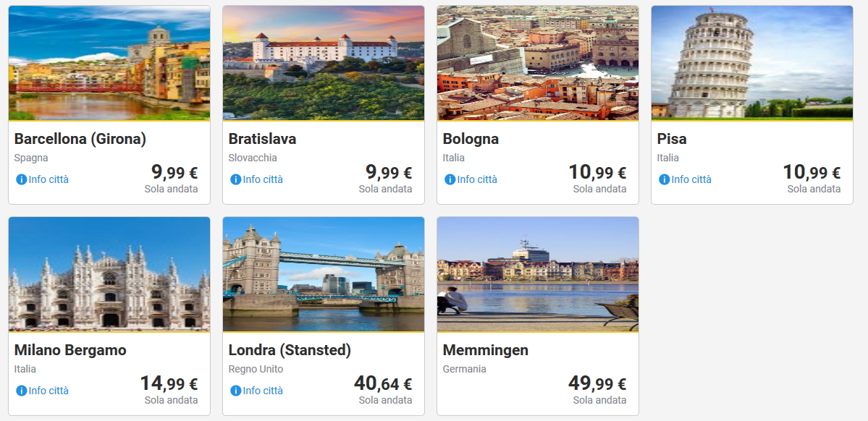This screenshot has width=868, height=421.
Task: Select the Leaning Tower of Pisa image
Action: coord(752,63)
